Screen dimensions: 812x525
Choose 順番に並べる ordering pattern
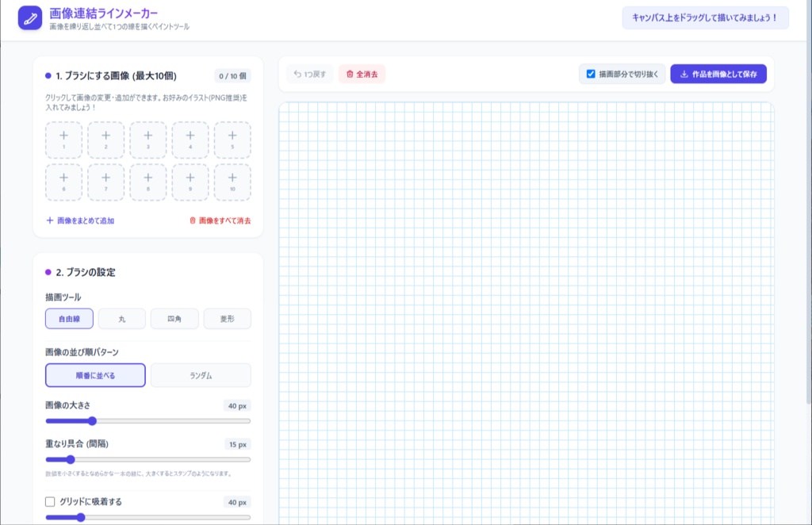pos(95,375)
